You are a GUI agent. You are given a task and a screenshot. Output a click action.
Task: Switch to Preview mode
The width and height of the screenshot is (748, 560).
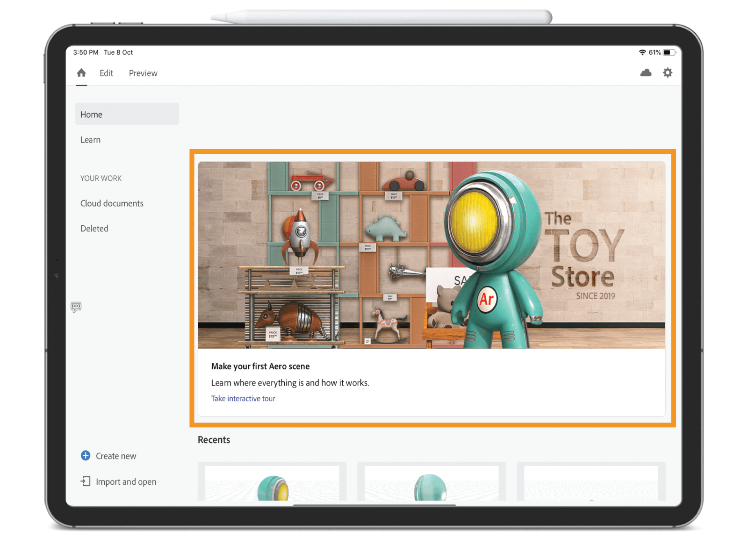point(143,73)
